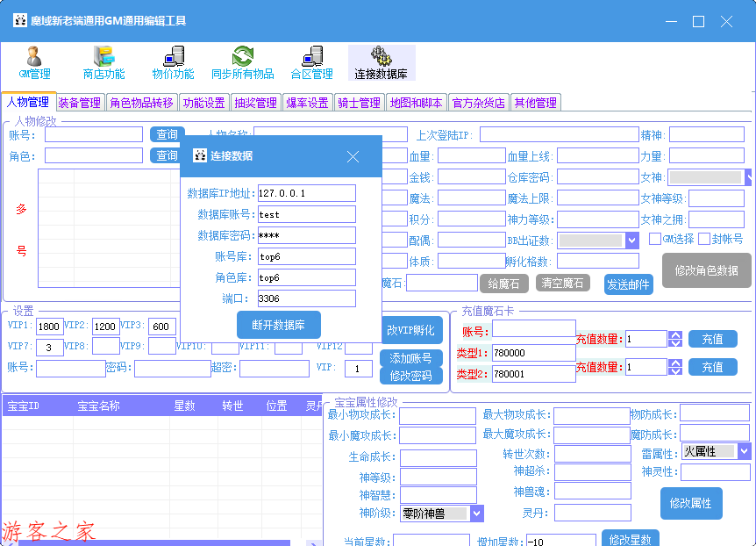Screen dimensions: 756x546
Task: Close the 连接数据 dialog with X
Action: point(353,156)
